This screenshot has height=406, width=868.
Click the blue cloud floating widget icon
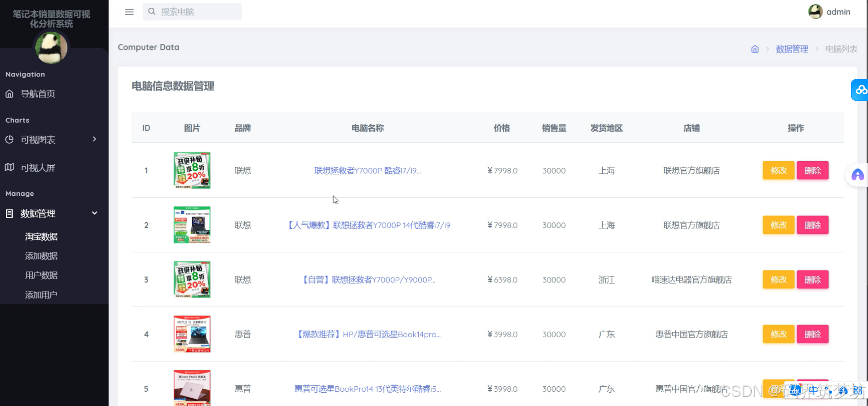(860, 90)
